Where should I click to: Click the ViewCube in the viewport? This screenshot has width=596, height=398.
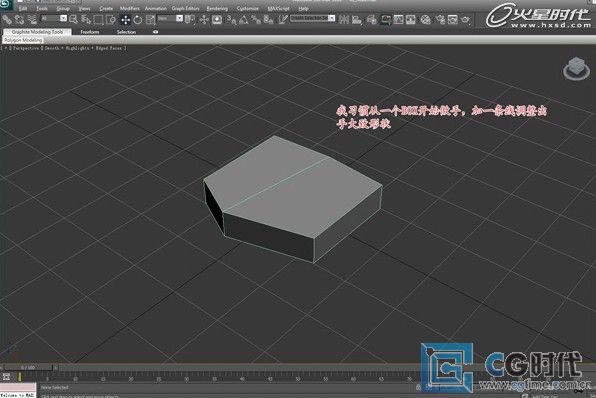point(576,68)
